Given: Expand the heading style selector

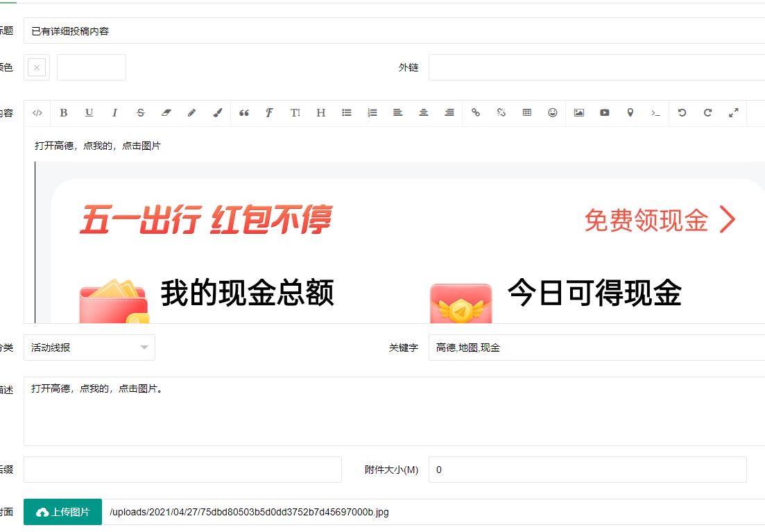Looking at the screenshot, I should [x=320, y=112].
